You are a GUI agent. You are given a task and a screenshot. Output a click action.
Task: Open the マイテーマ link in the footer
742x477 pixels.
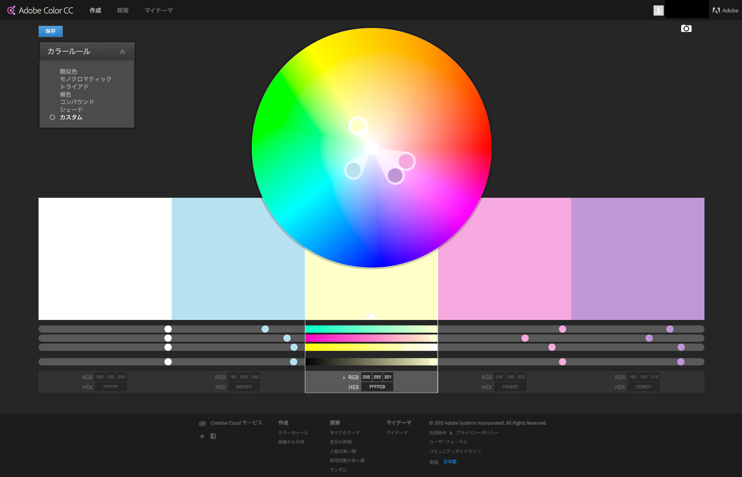(397, 433)
